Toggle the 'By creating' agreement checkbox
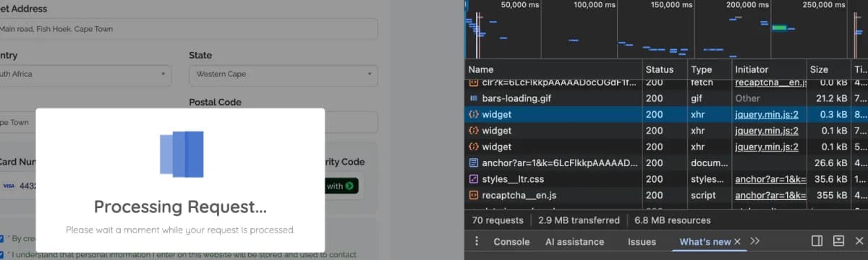Image resolution: width=868 pixels, height=260 pixels. [x=2, y=238]
